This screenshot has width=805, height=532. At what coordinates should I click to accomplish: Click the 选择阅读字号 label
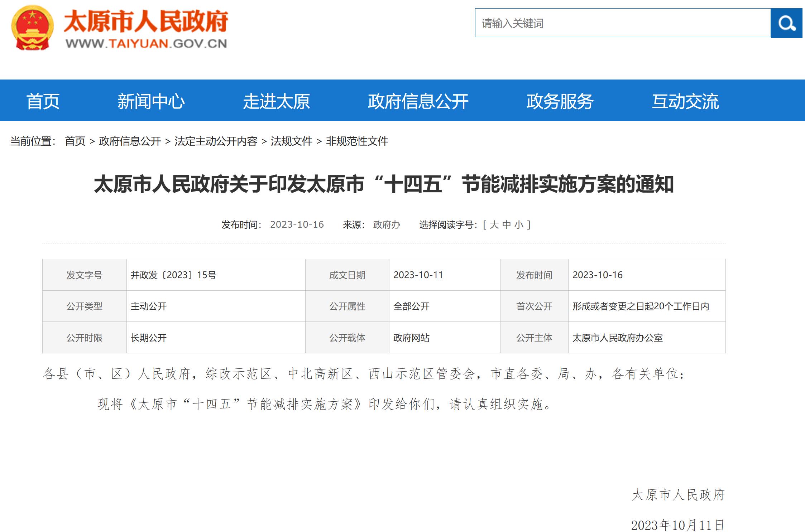click(x=448, y=225)
